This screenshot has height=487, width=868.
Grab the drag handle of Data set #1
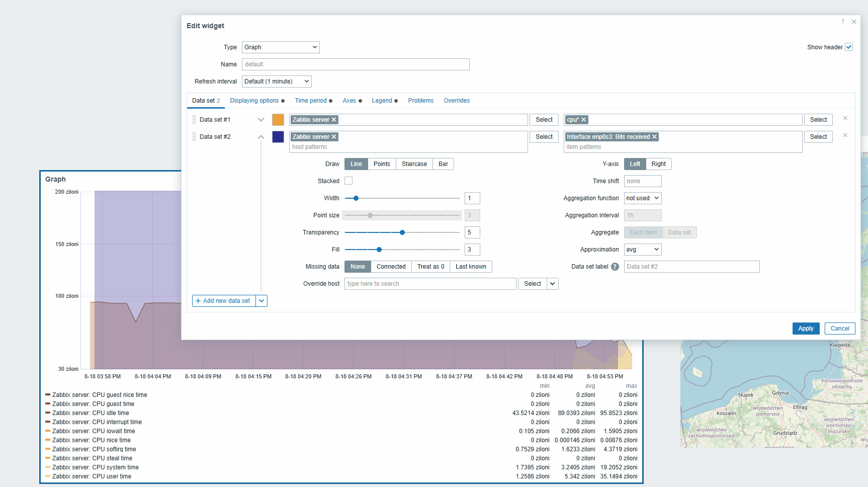pyautogui.click(x=194, y=120)
